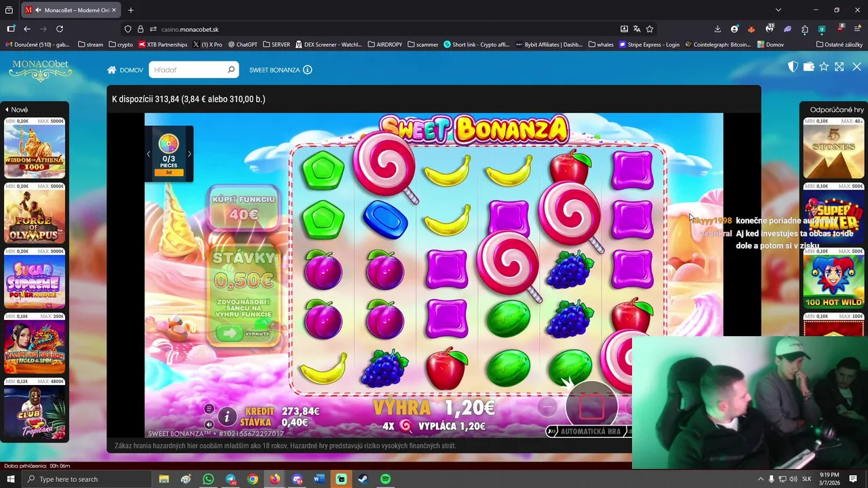The width and height of the screenshot is (868, 488).
Task: Open the Forge of Olympus game
Action: pos(35,213)
